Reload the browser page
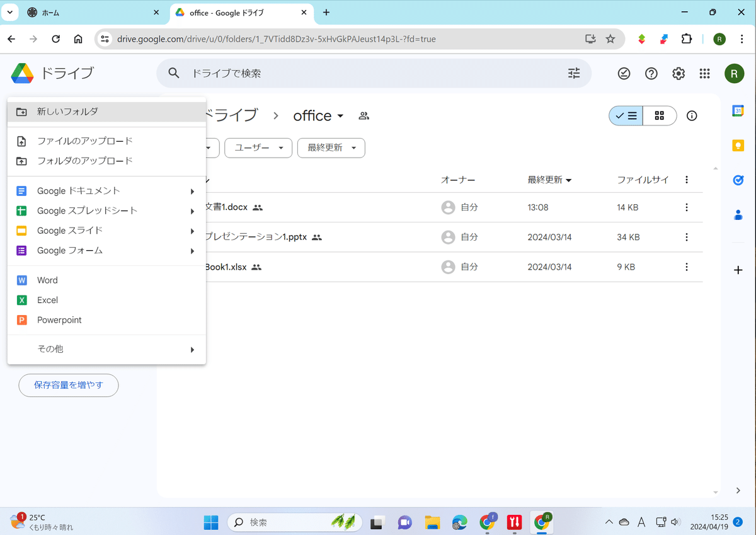Image resolution: width=756 pixels, height=535 pixels. (56, 39)
